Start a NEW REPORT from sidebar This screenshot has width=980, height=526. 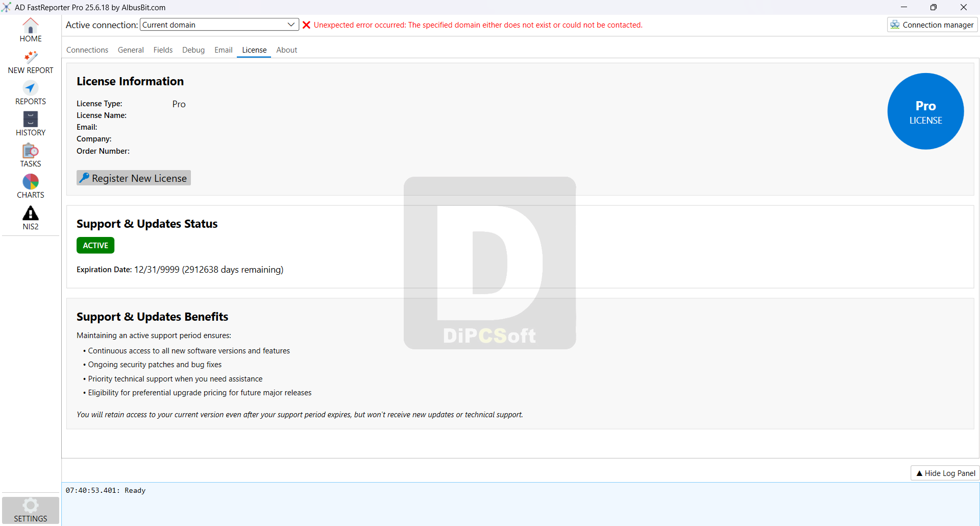[31, 62]
